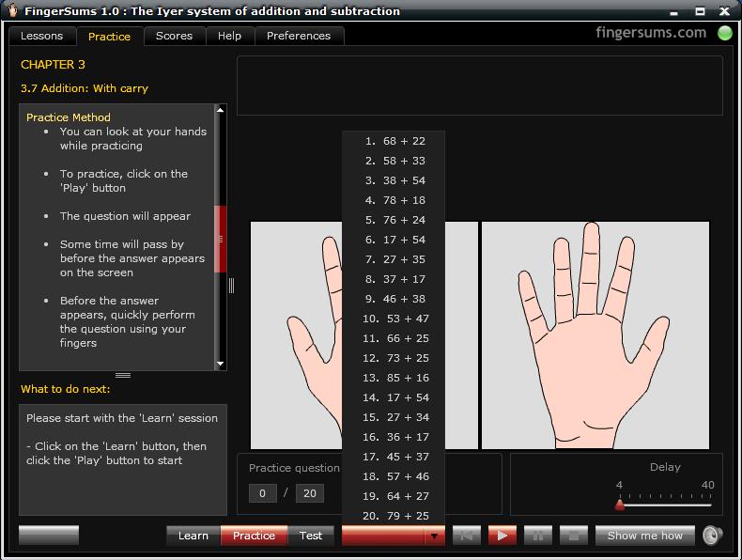
Task: Open the Preferences tab
Action: [299, 36]
